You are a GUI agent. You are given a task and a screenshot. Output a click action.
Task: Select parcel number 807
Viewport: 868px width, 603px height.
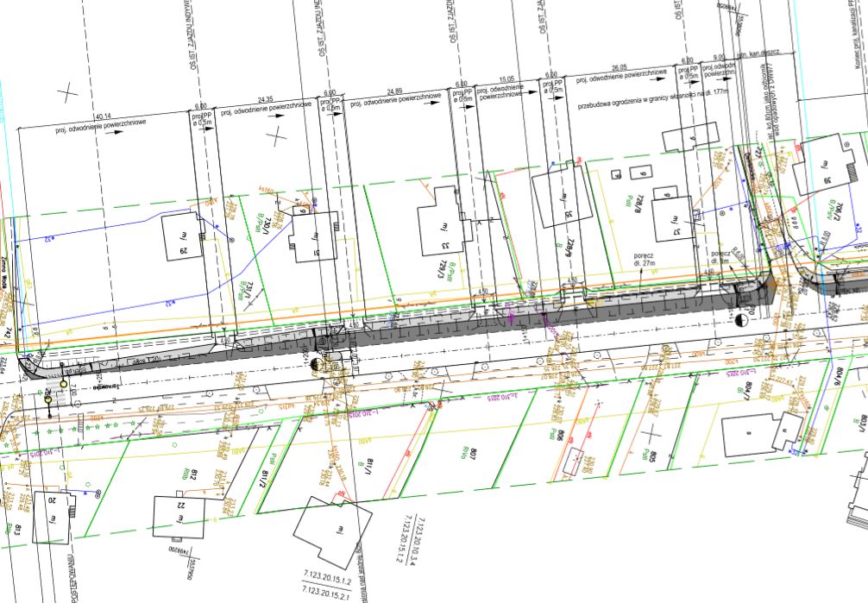(474, 455)
